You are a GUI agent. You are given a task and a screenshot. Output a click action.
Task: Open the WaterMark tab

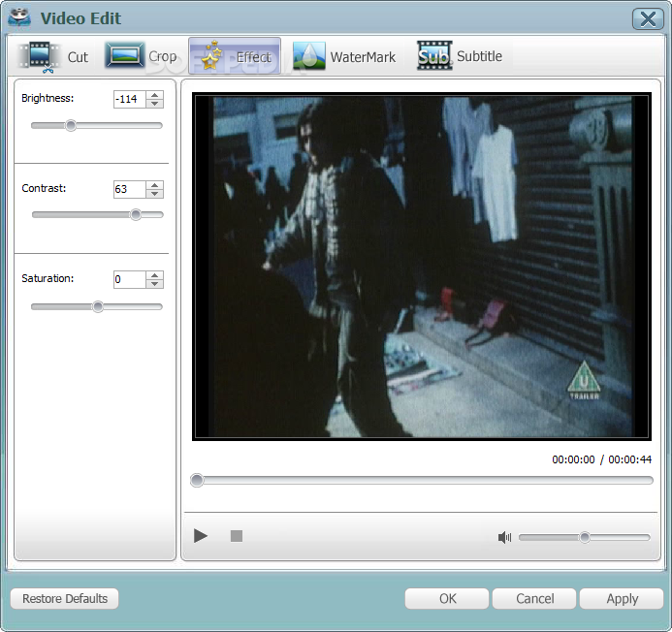344,56
